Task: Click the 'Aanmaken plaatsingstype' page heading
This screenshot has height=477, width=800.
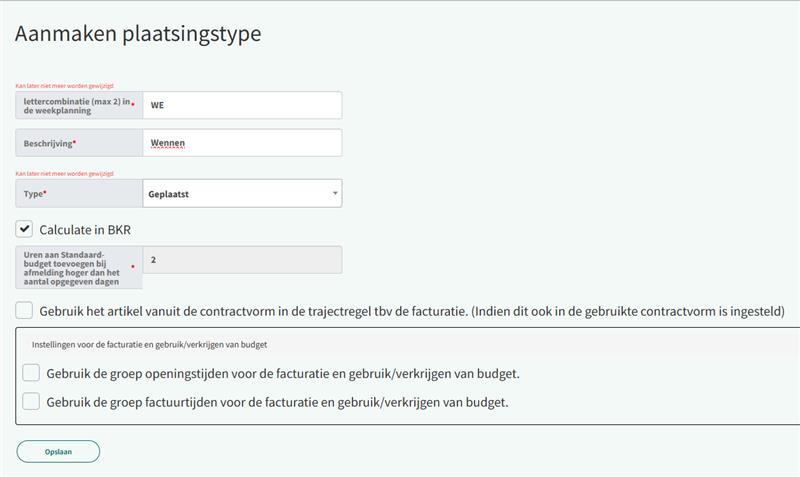Action: [x=138, y=34]
